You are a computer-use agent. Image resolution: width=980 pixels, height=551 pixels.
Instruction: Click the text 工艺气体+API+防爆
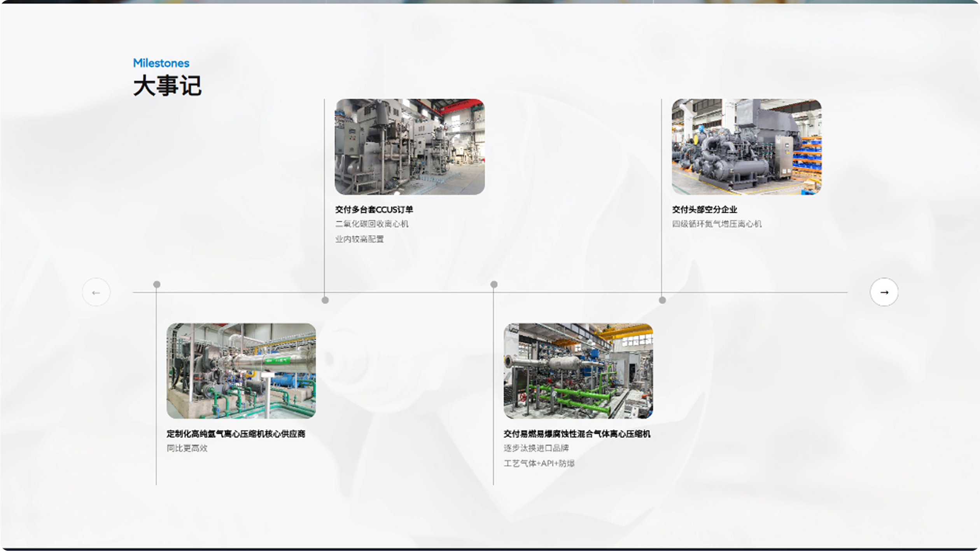(539, 463)
